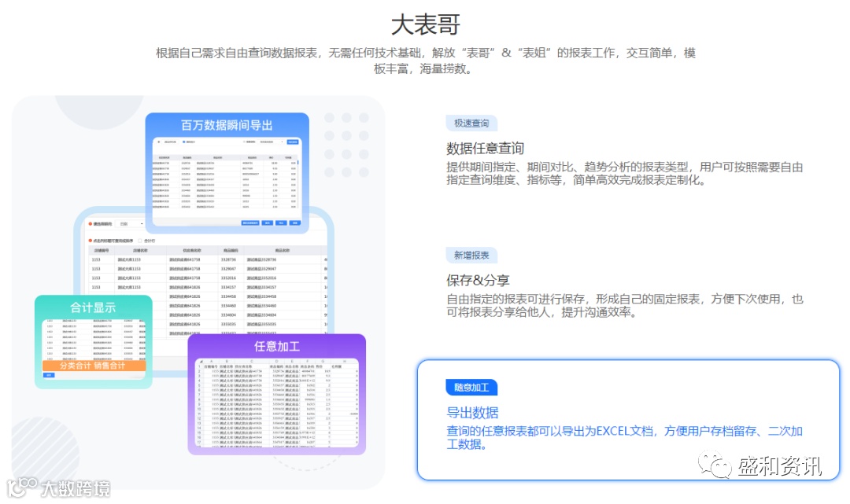Open the 合计显示 card image
850x504 pixels.
(93, 341)
